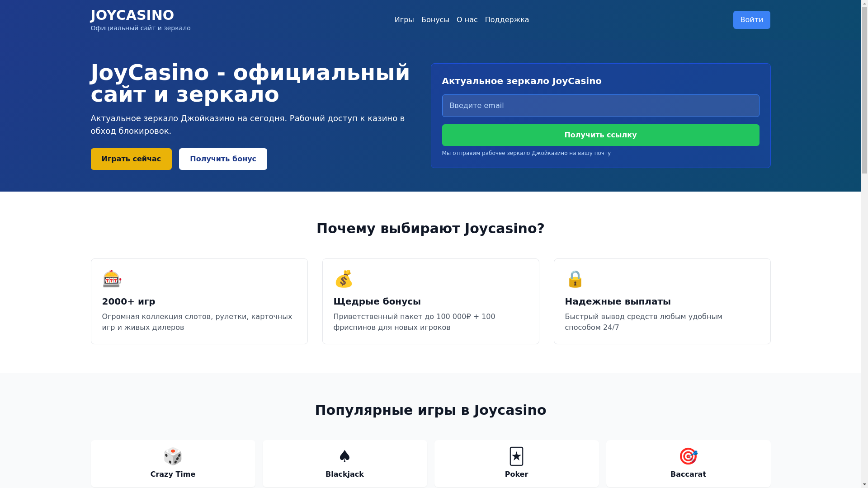This screenshot has height=488, width=868.
Task: Open the Поддержка menu item
Action: pyautogui.click(x=507, y=20)
